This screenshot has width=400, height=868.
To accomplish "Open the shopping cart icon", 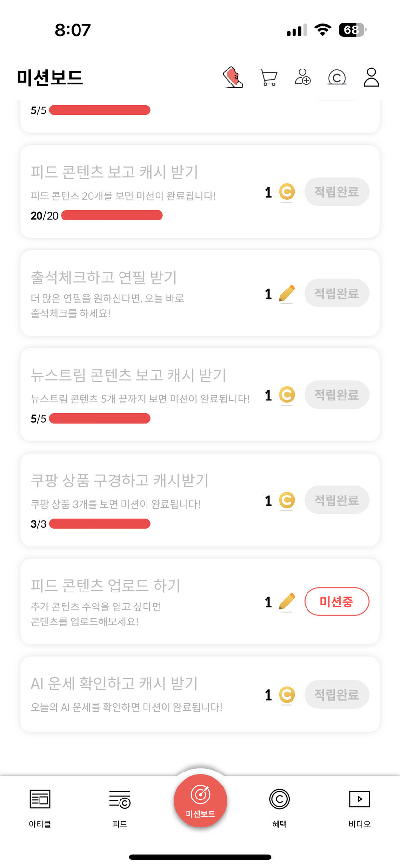I will click(x=268, y=77).
